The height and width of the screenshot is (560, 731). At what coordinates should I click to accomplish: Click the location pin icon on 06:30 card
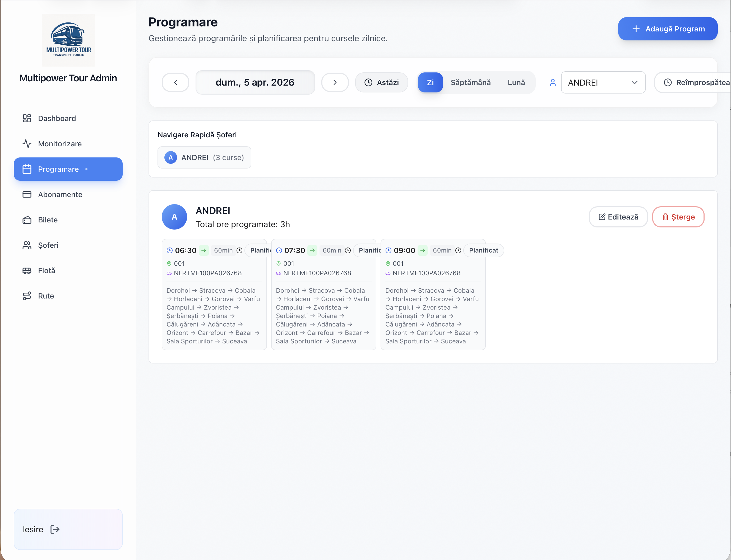tap(169, 263)
